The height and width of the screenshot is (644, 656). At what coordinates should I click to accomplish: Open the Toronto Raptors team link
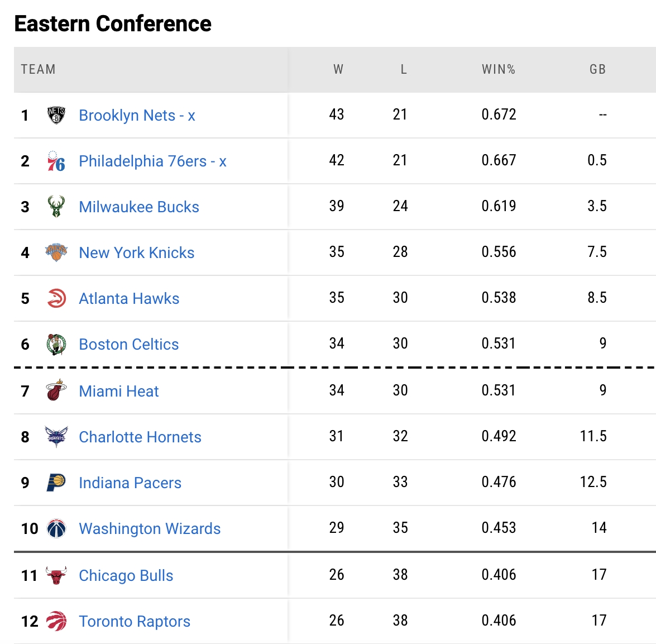coord(135,622)
